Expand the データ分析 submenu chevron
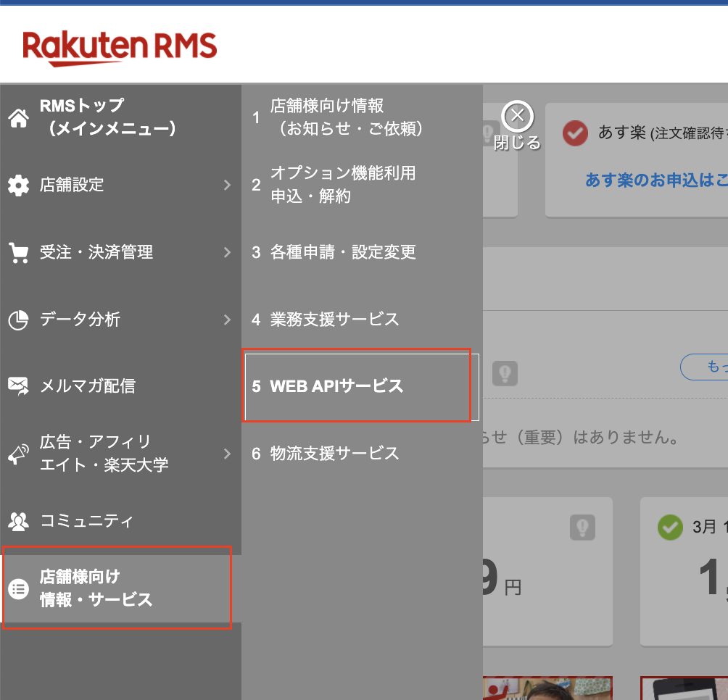The width and height of the screenshot is (728, 700). [x=227, y=320]
